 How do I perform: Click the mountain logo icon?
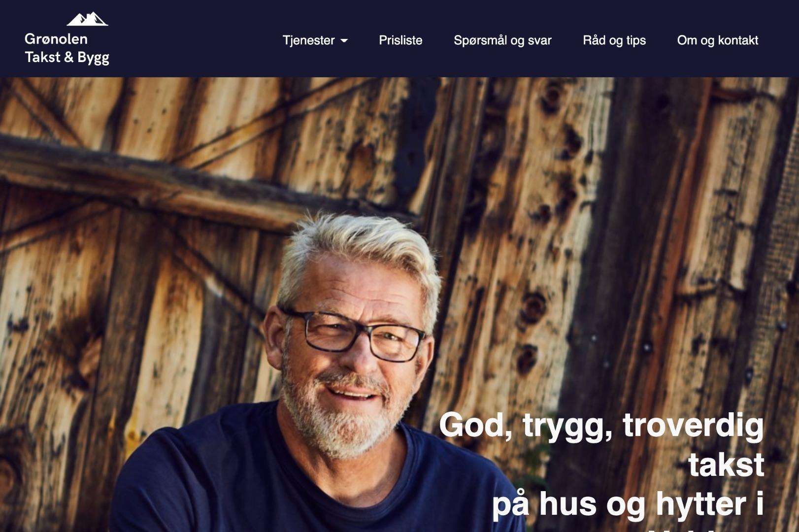pyautogui.click(x=87, y=19)
